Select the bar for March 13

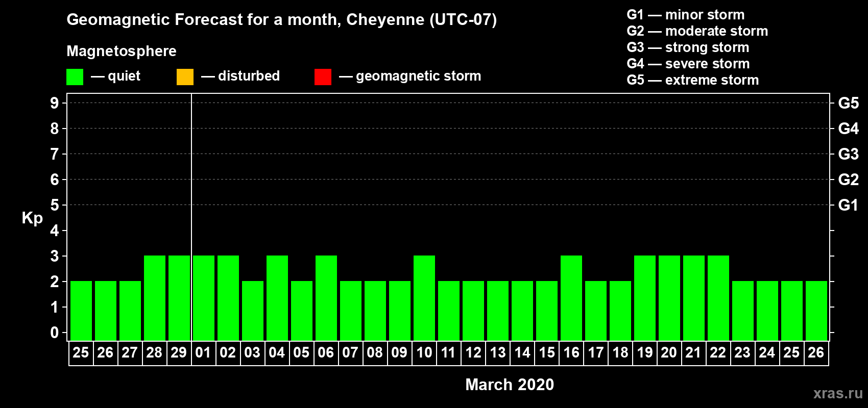[498, 311]
